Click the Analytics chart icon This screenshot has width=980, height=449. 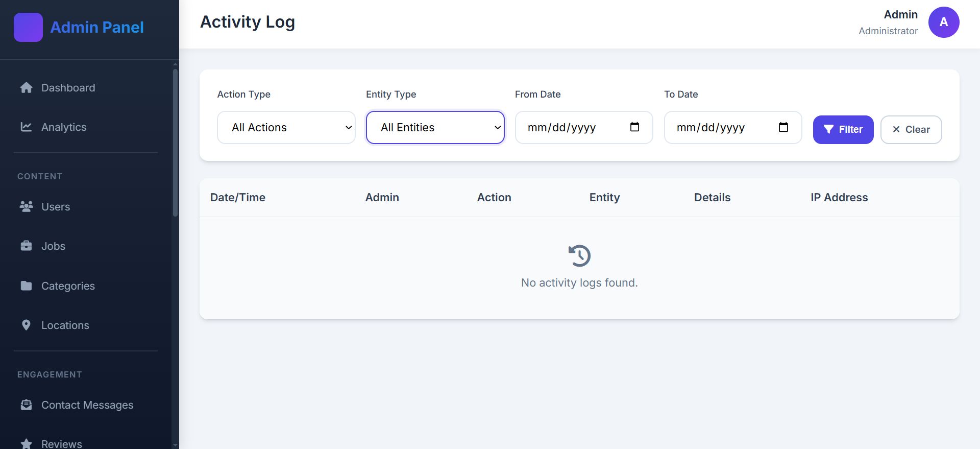pyautogui.click(x=26, y=127)
